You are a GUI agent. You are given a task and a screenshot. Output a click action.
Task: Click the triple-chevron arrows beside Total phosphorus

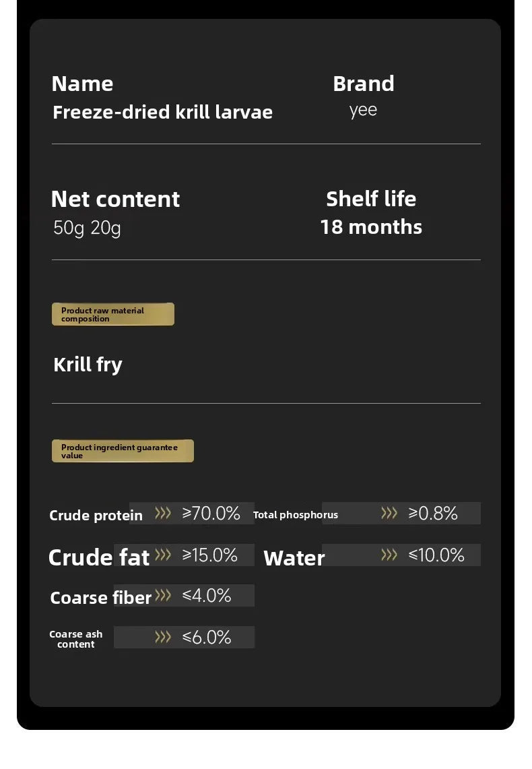pos(389,514)
